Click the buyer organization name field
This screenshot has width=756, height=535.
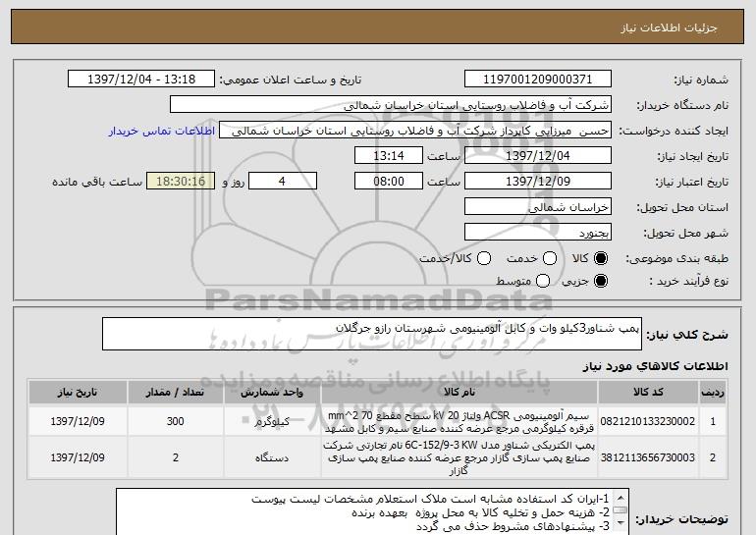[x=391, y=105]
